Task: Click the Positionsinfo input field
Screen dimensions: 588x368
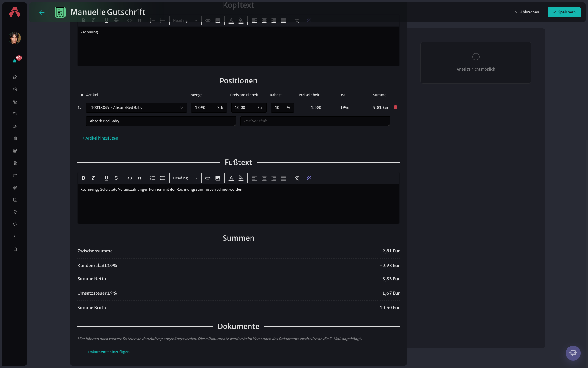Action: (x=315, y=121)
